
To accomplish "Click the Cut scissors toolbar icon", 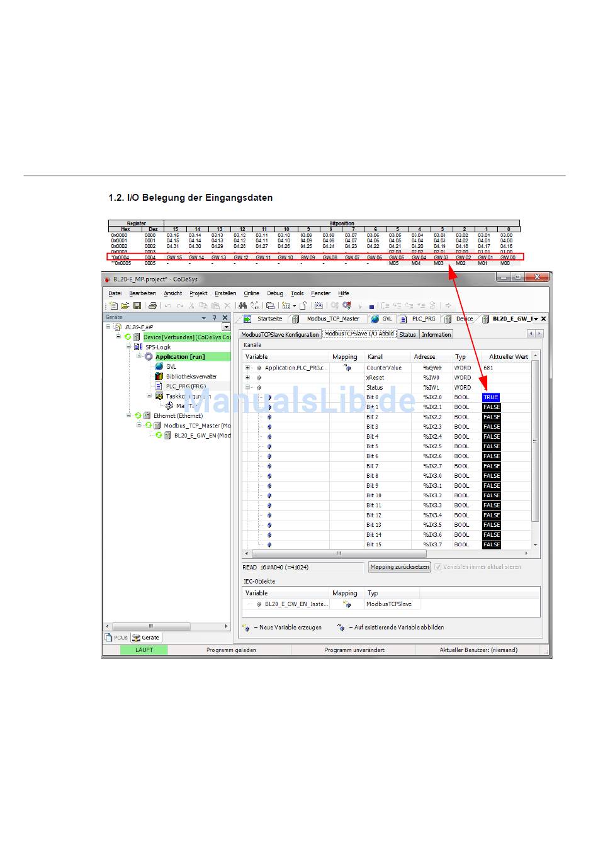I will (x=191, y=306).
